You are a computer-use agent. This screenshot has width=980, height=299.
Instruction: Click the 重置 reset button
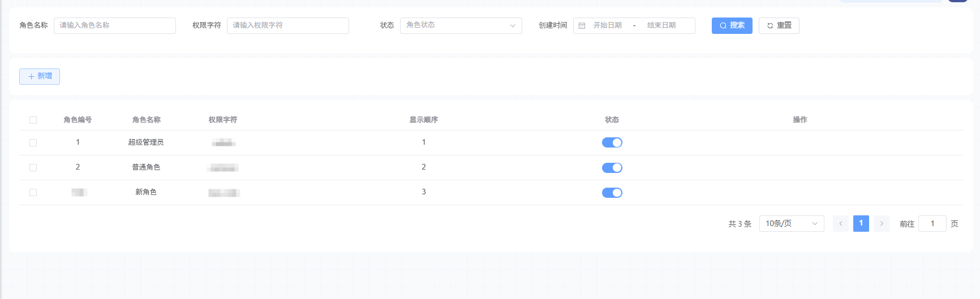tap(779, 25)
